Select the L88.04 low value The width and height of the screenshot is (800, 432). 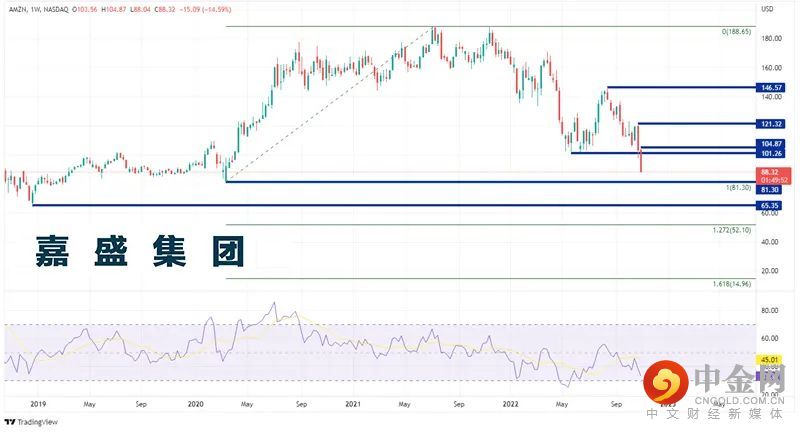(x=140, y=10)
